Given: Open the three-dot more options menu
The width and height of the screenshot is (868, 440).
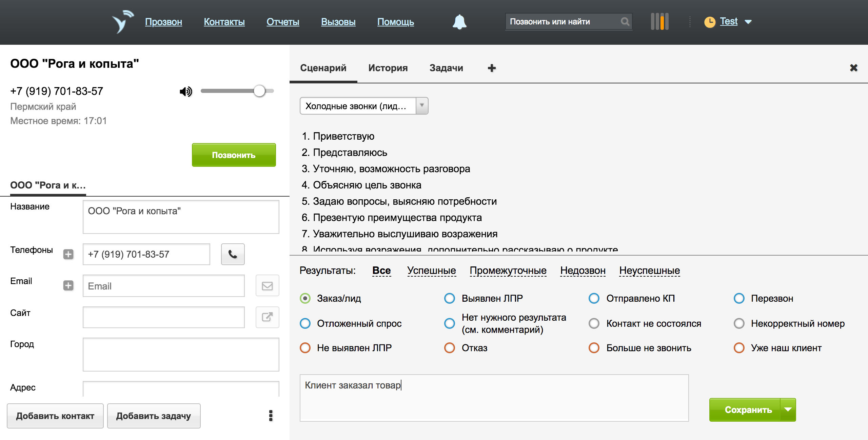Looking at the screenshot, I should tap(271, 416).
